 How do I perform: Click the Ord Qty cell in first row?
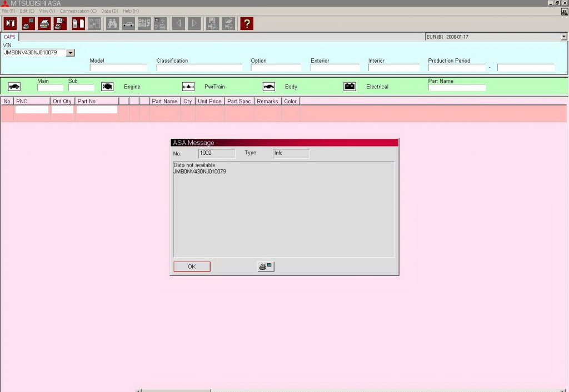62,109
